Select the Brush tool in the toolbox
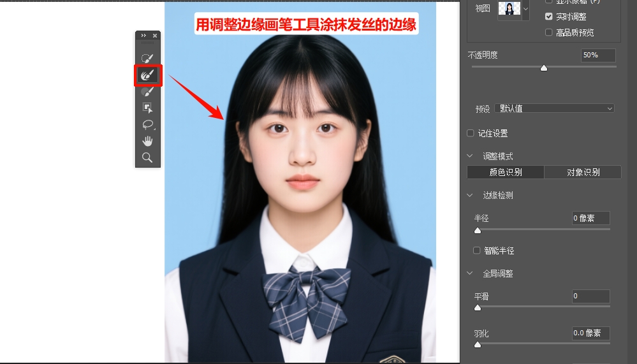The image size is (637, 364). 147,92
